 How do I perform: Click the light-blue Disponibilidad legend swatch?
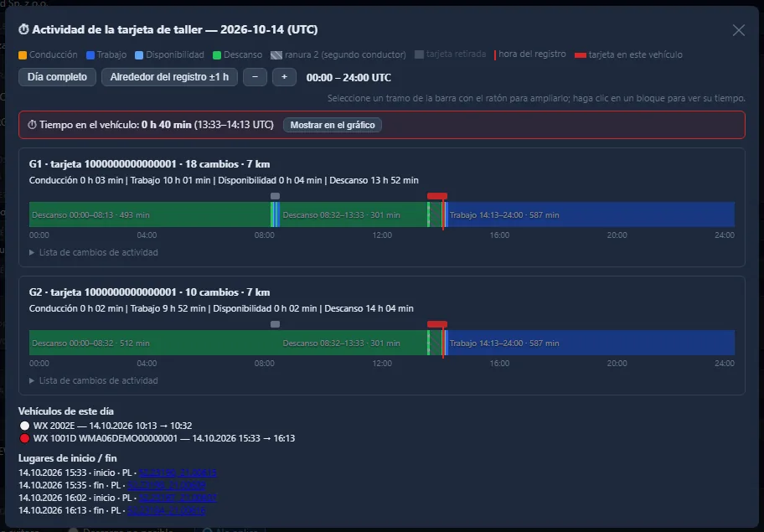pos(139,55)
